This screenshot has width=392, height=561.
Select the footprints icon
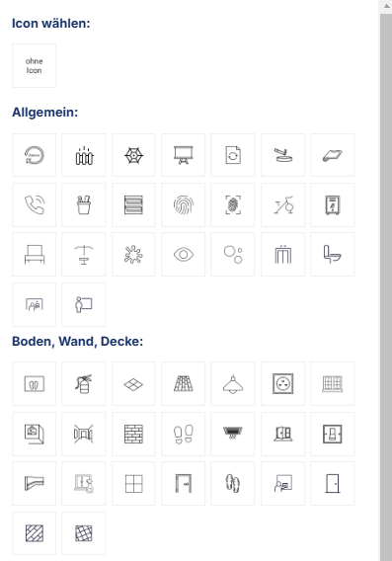point(183,434)
